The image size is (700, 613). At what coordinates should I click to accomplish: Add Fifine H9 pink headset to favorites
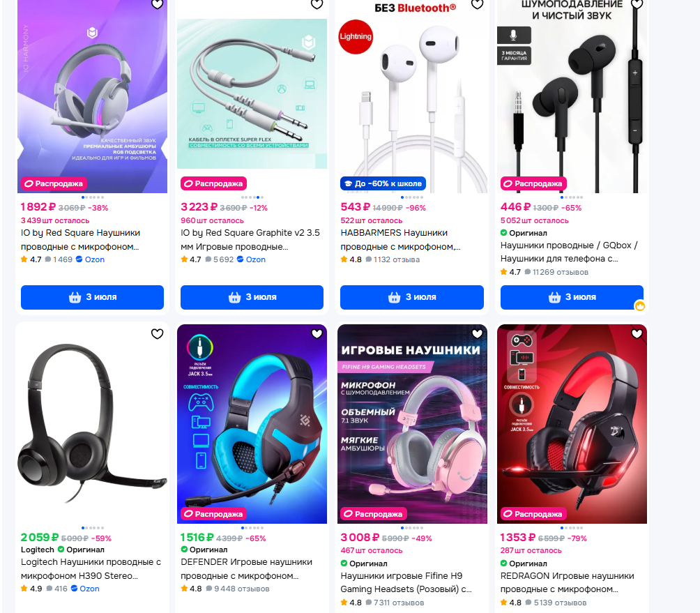point(477,333)
